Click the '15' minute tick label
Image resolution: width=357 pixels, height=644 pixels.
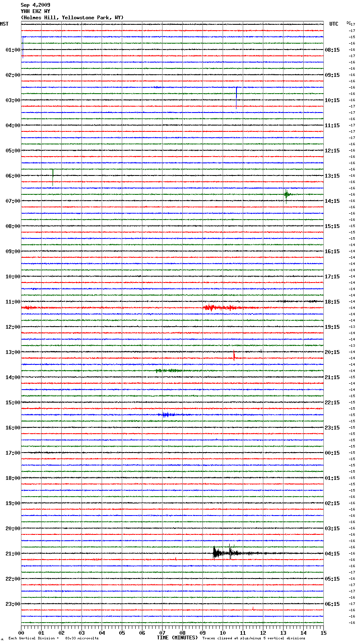pyautogui.click(x=323, y=633)
